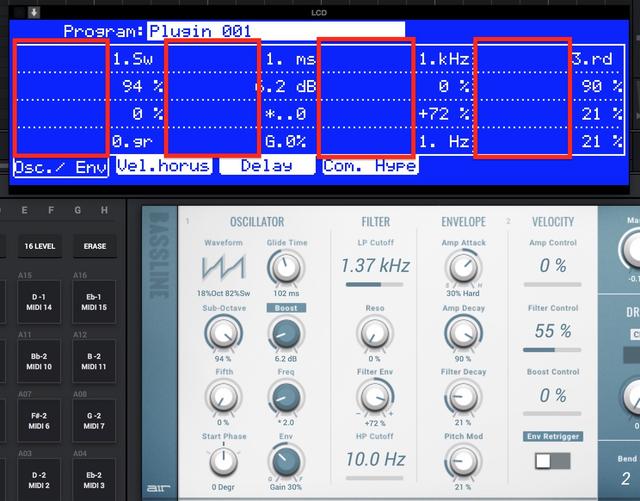The height and width of the screenshot is (501, 640).
Task: Click the LCD 1.kHz cutoff value
Action: [444, 60]
